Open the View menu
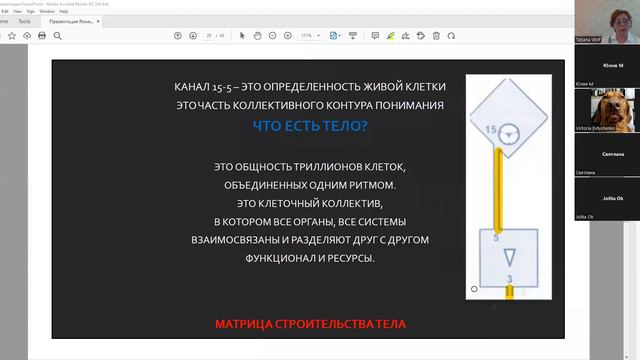This screenshot has height=360, width=640. tap(17, 11)
